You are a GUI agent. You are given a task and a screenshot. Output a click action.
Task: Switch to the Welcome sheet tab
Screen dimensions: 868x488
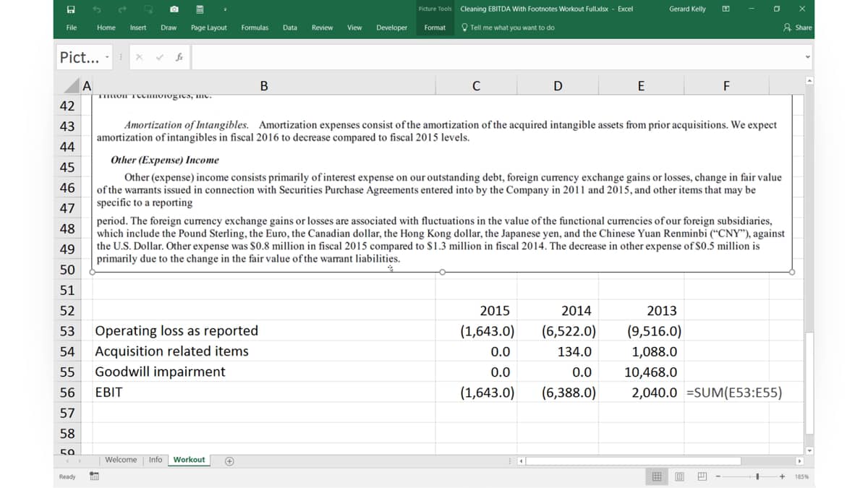point(121,460)
